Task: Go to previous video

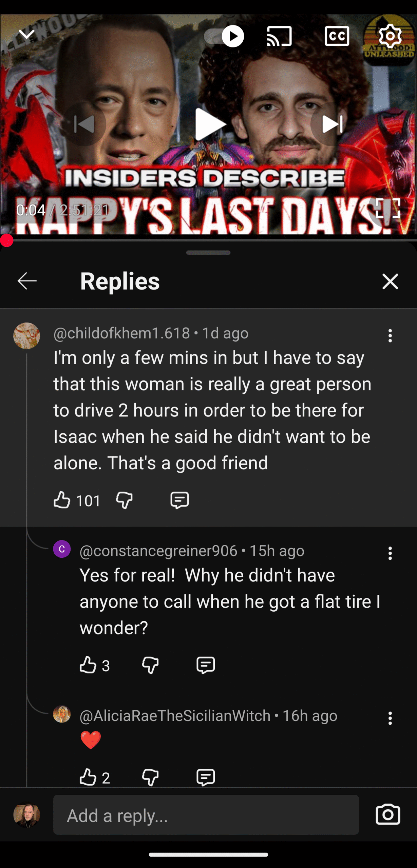Action: pos(84,124)
